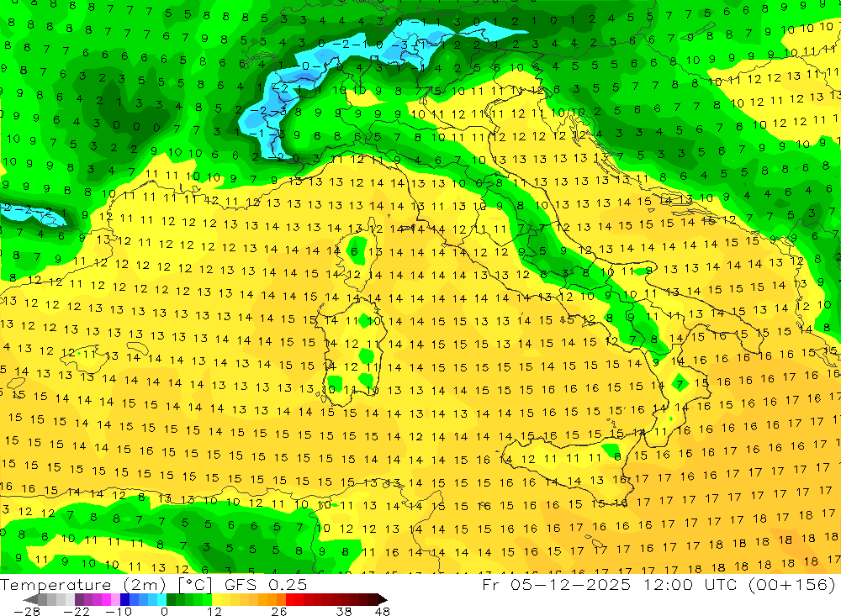Click the "26" legend scale label
Screen dimensions: 841x616
[279, 612]
